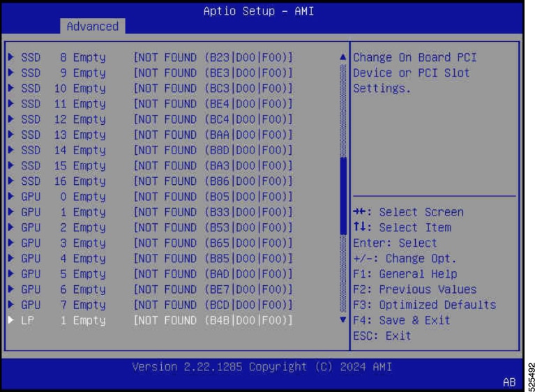Click the F4: Save & Exit hint
Viewport: 535px width, 392px height.
(402, 320)
